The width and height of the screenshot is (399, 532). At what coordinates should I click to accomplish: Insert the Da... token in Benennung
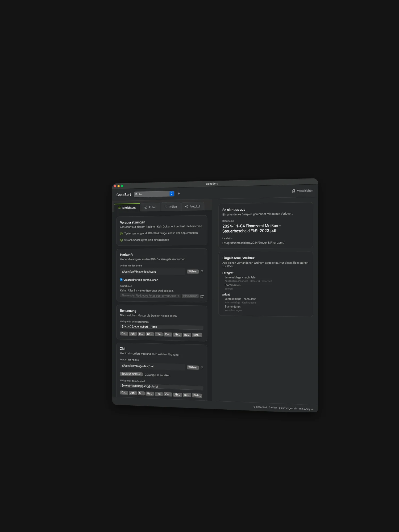(124, 334)
